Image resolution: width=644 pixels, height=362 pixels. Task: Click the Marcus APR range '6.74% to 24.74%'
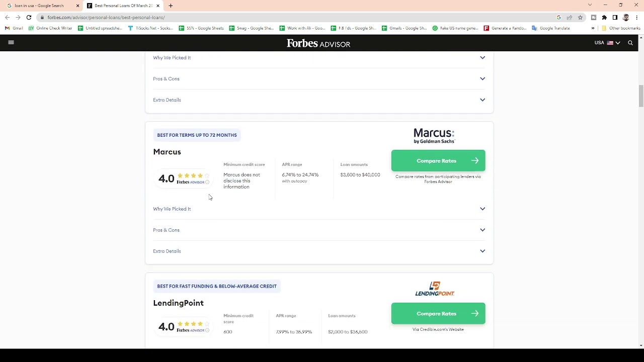[x=300, y=175]
